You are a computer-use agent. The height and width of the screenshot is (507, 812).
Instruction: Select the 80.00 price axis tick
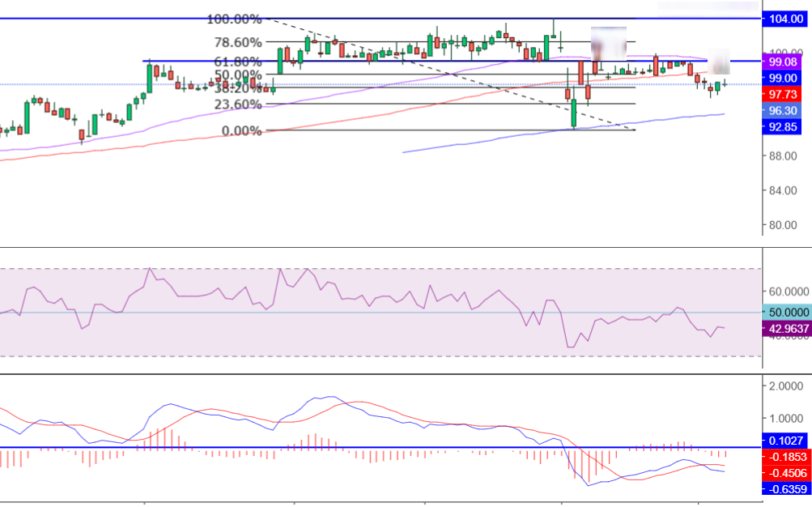(782, 225)
